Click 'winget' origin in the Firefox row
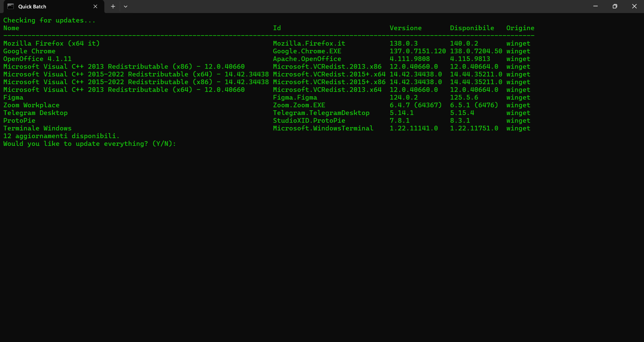This screenshot has height=342, width=644. coord(519,44)
